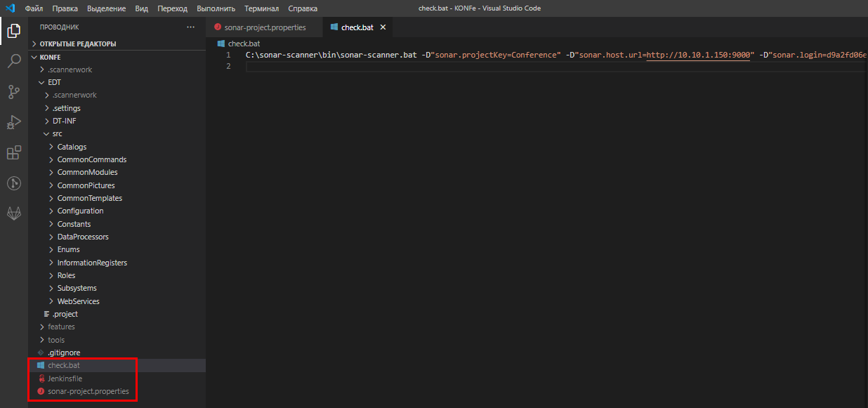868x408 pixels.
Task: Close the check.bat editor tab
Action: pyautogui.click(x=383, y=27)
